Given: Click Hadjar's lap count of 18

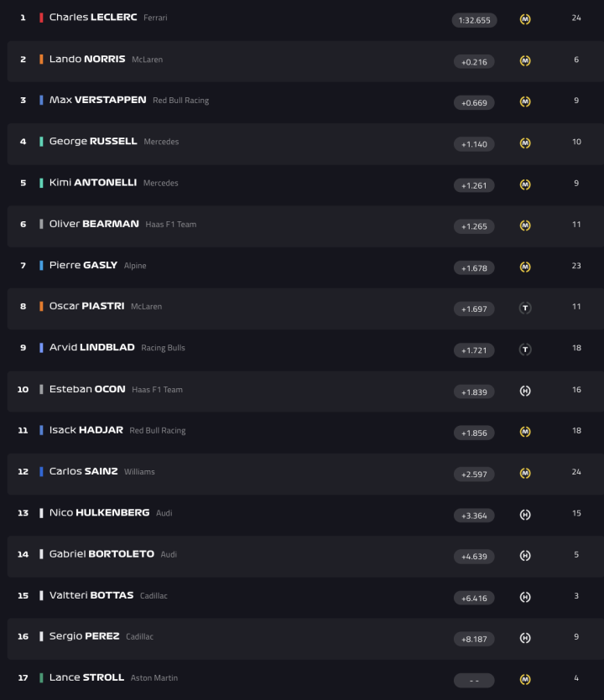Looking at the screenshot, I should tap(576, 431).
